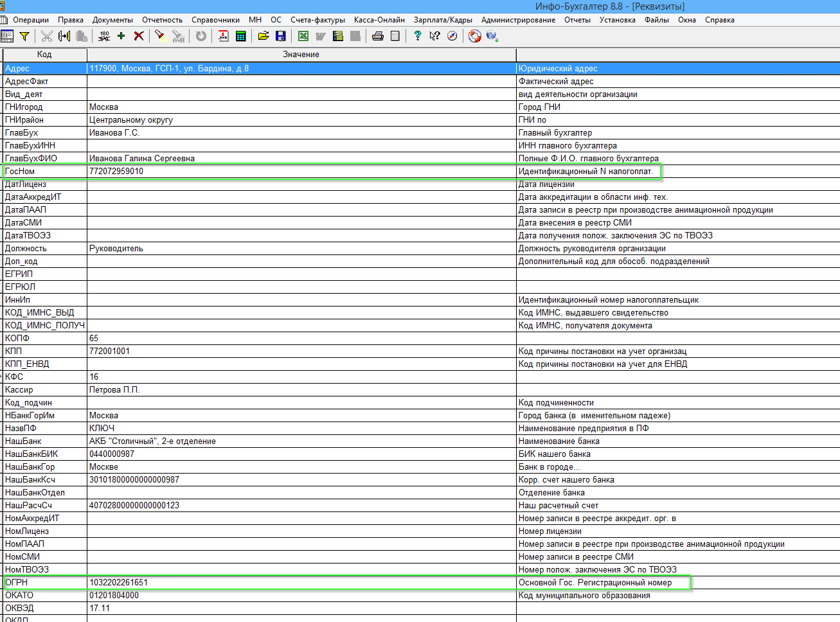This screenshot has width=840, height=622.
Task: Open the ОС menu
Action: tap(276, 20)
